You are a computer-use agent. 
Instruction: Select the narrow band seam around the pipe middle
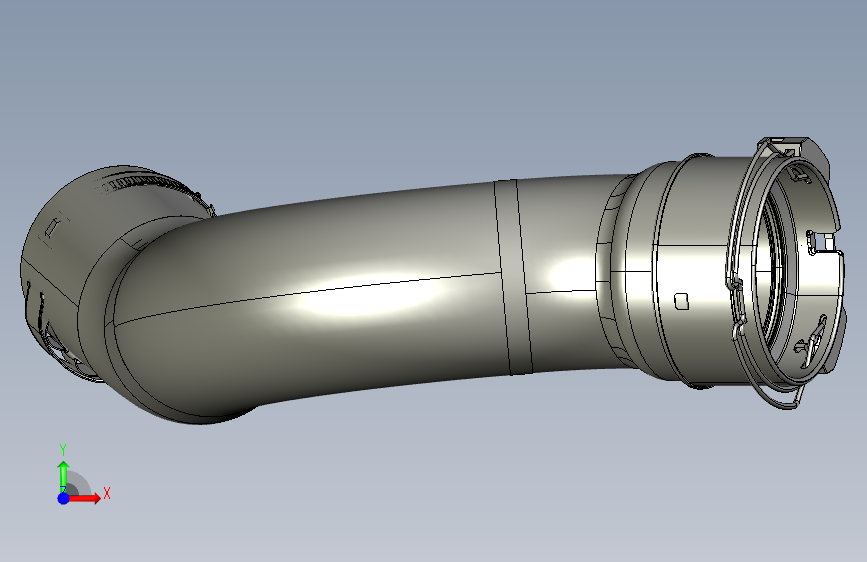pyautogui.click(x=514, y=277)
